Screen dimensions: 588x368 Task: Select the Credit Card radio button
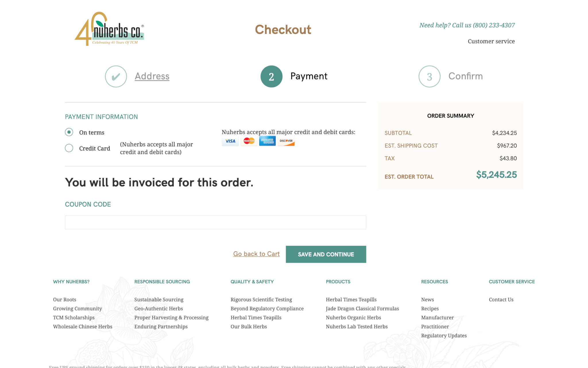pyautogui.click(x=69, y=148)
